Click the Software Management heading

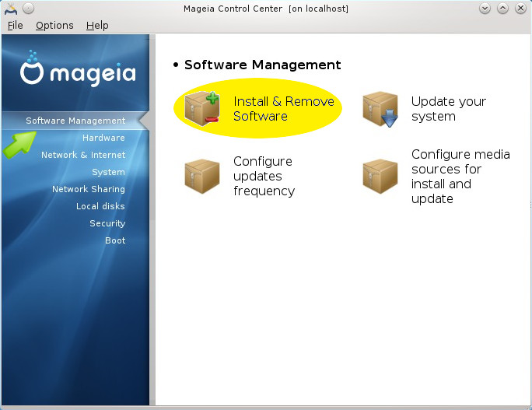click(x=262, y=65)
